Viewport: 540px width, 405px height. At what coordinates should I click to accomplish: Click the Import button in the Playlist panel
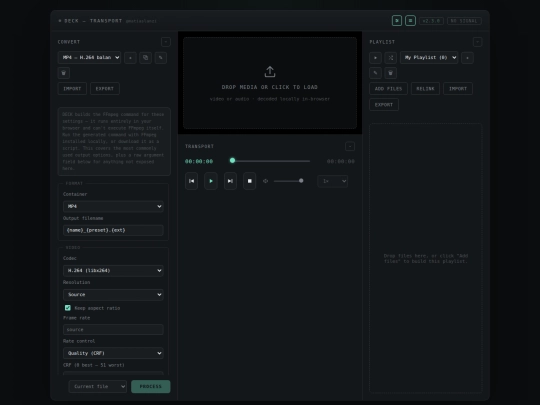click(x=458, y=89)
